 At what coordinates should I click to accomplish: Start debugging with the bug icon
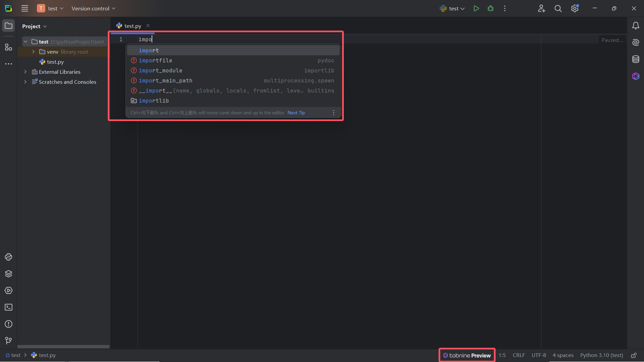click(490, 8)
